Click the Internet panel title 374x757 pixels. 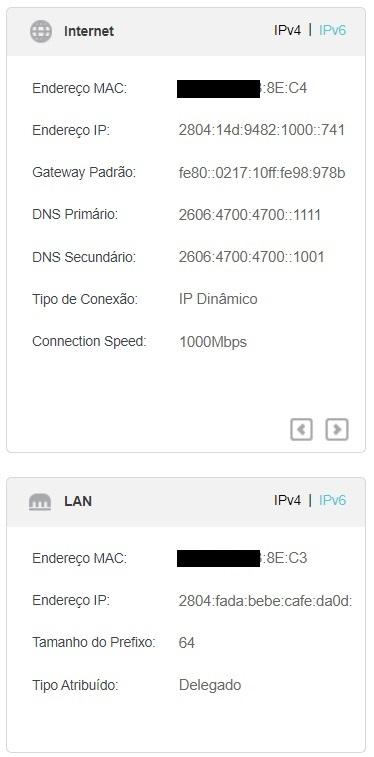tap(89, 31)
